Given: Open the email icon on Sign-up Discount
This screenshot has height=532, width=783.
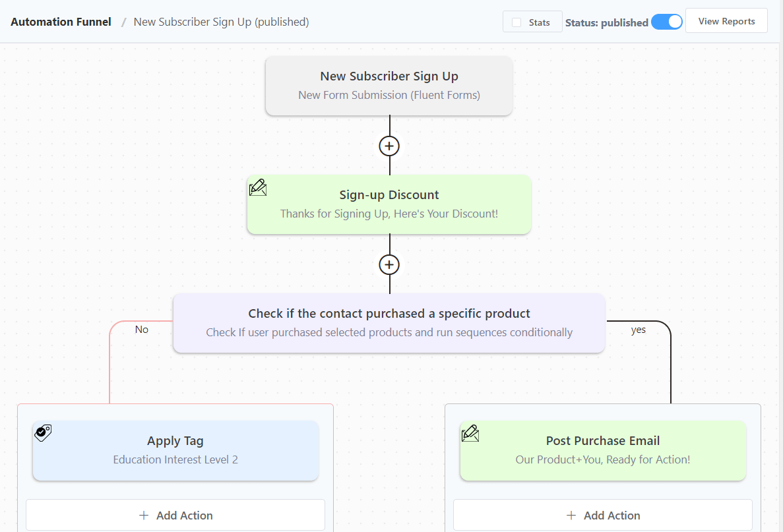Looking at the screenshot, I should 258,187.
